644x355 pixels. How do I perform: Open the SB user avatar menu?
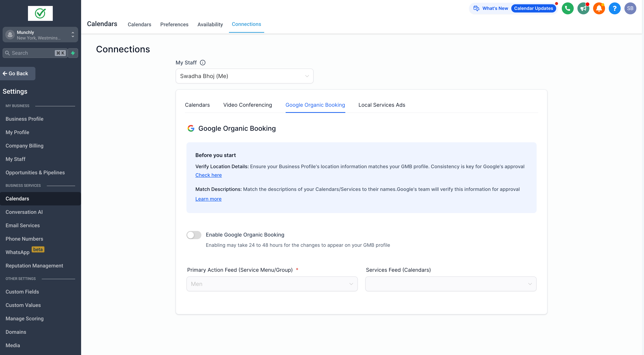click(630, 9)
